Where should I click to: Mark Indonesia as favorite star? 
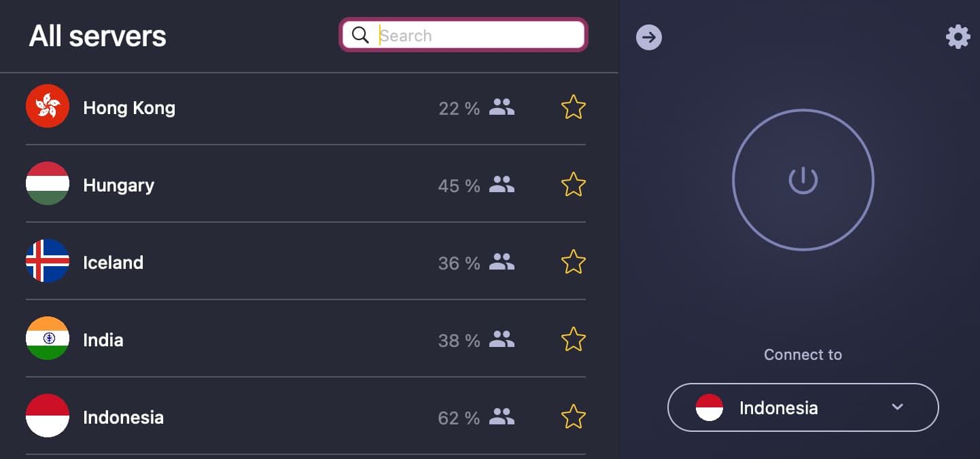click(x=574, y=417)
